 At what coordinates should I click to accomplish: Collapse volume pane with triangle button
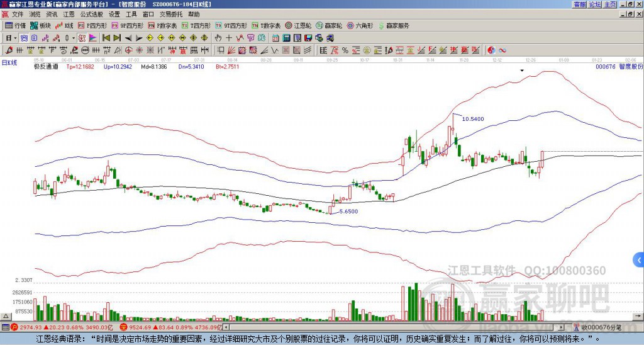[x=6, y=316]
